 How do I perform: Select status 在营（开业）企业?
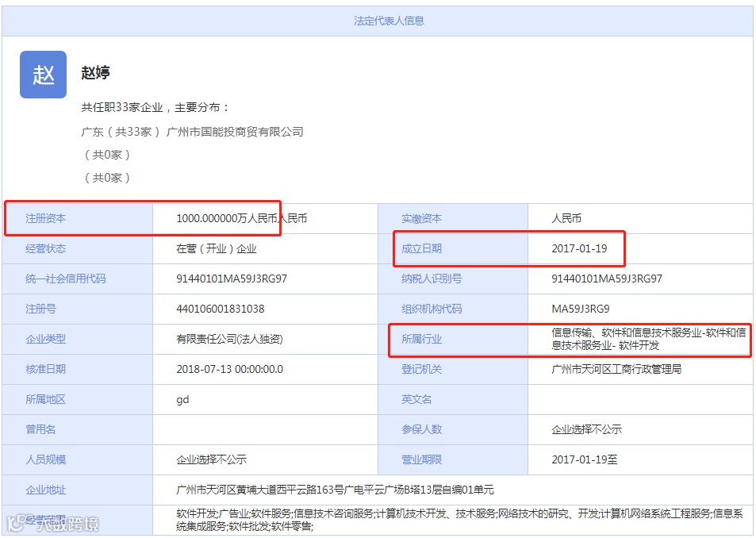pyautogui.click(x=217, y=248)
